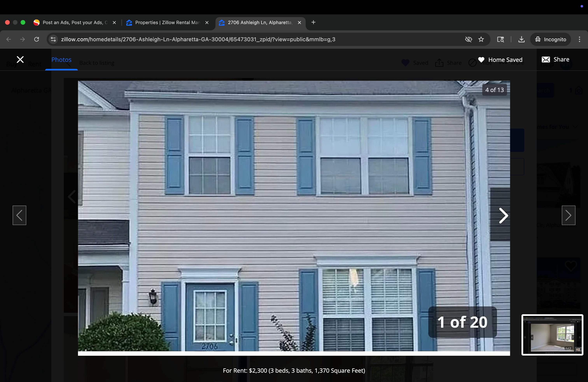The height and width of the screenshot is (382, 588).
Task: Close the Post an Ads tab
Action: coord(114,23)
